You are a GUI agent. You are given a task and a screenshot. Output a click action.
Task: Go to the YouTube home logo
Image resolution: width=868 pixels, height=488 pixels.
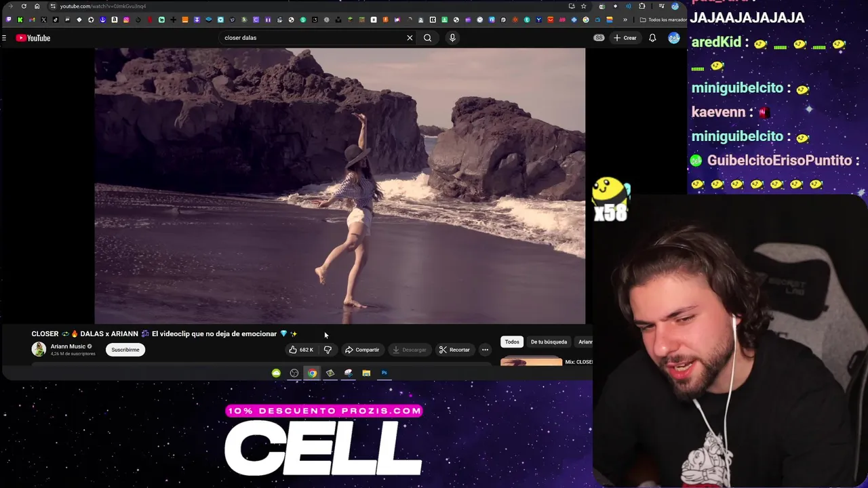pos(33,38)
